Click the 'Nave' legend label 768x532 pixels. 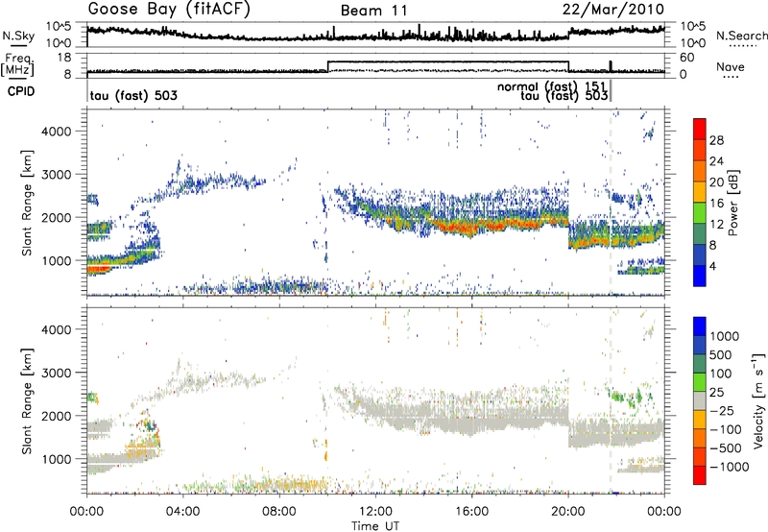tap(731, 67)
